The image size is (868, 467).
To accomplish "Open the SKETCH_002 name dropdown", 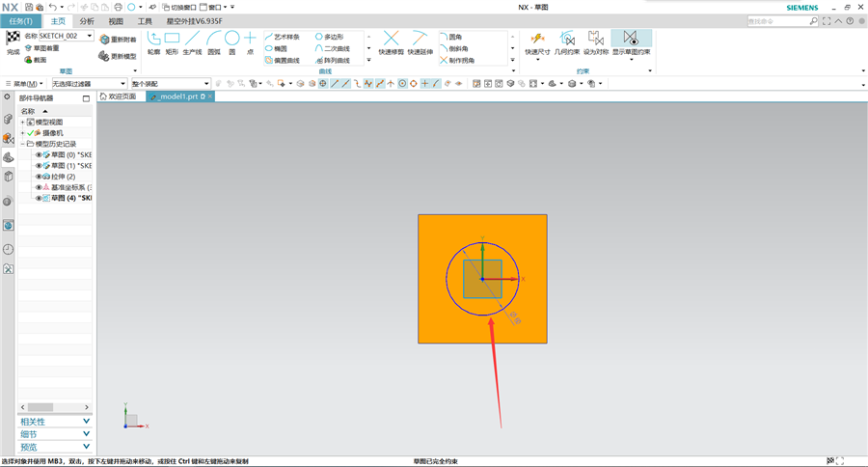I will 89,36.
